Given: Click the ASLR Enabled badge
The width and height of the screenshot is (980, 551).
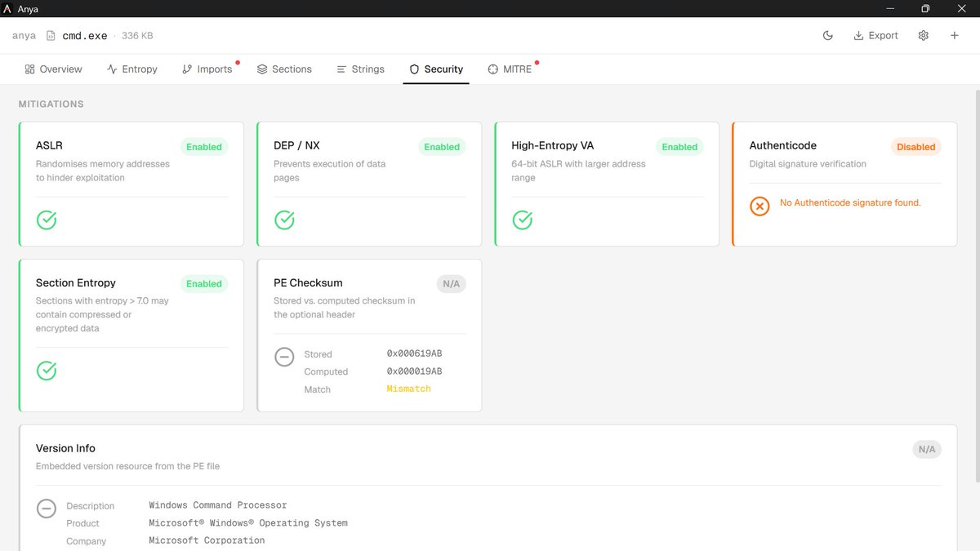Looking at the screenshot, I should click(204, 147).
